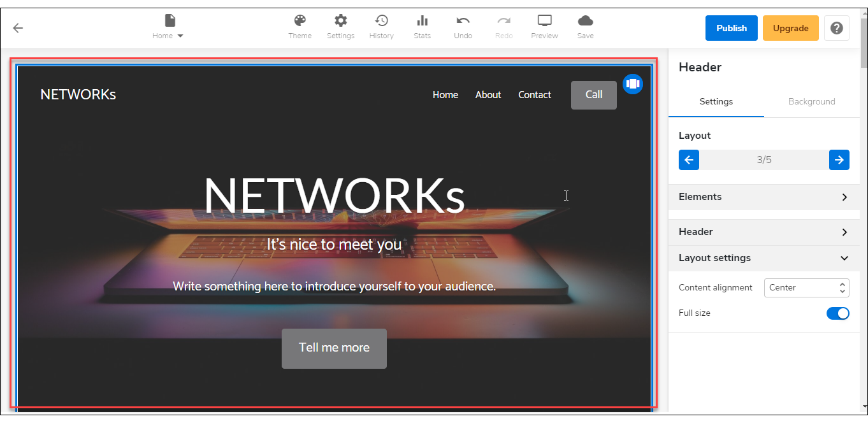Go to previous layout with left arrow
Image resolution: width=868 pixels, height=421 pixels.
(689, 160)
